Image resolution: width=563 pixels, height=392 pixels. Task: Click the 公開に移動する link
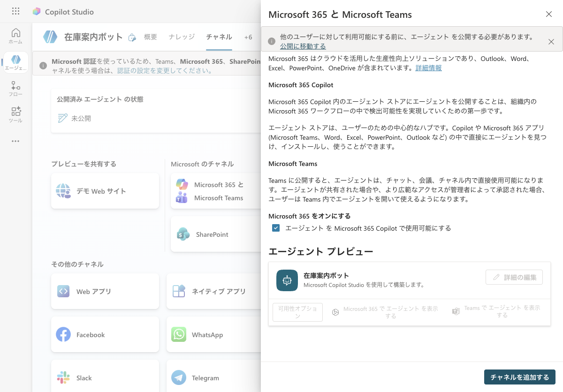pos(303,46)
